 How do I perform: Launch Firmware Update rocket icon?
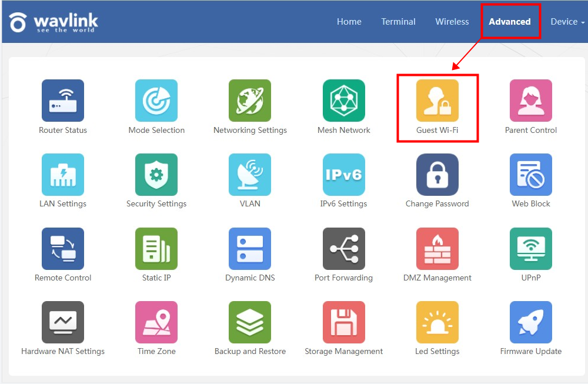tap(531, 322)
